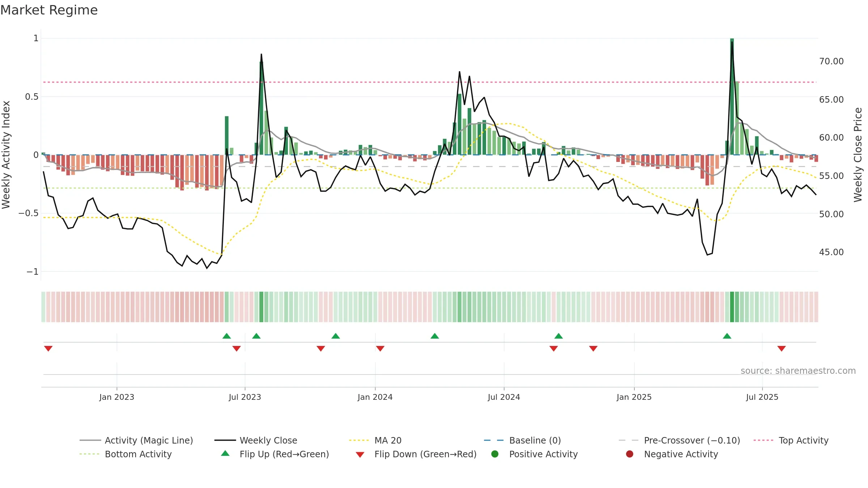This screenshot has width=868, height=488.
Task: Click the pink Top Activity dotted line
Action: 430,82
